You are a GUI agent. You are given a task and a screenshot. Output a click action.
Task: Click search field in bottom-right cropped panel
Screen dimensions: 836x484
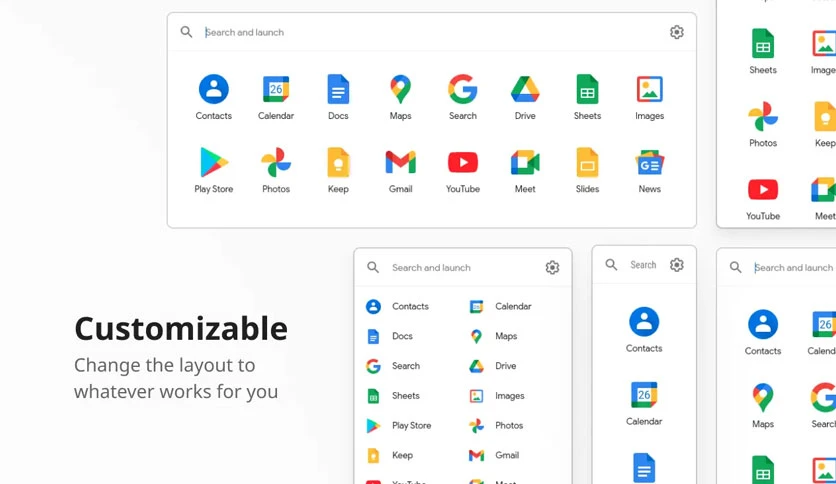point(794,268)
